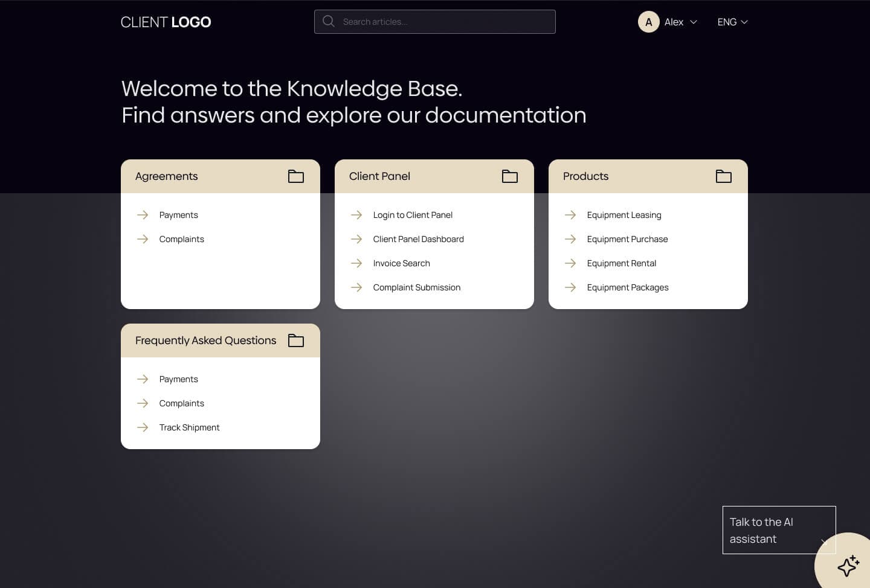
Task: Open the Alex account dropdown chevron
Action: point(692,22)
